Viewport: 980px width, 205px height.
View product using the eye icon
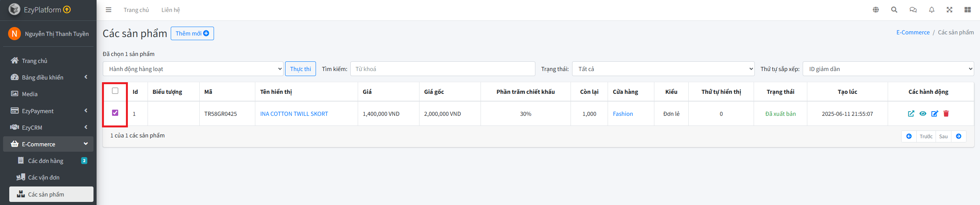[x=923, y=114]
